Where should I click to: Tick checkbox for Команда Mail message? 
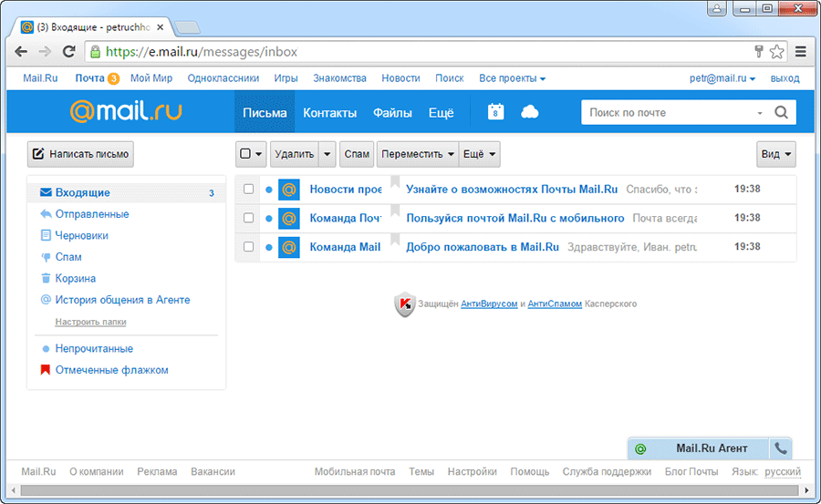tap(249, 246)
